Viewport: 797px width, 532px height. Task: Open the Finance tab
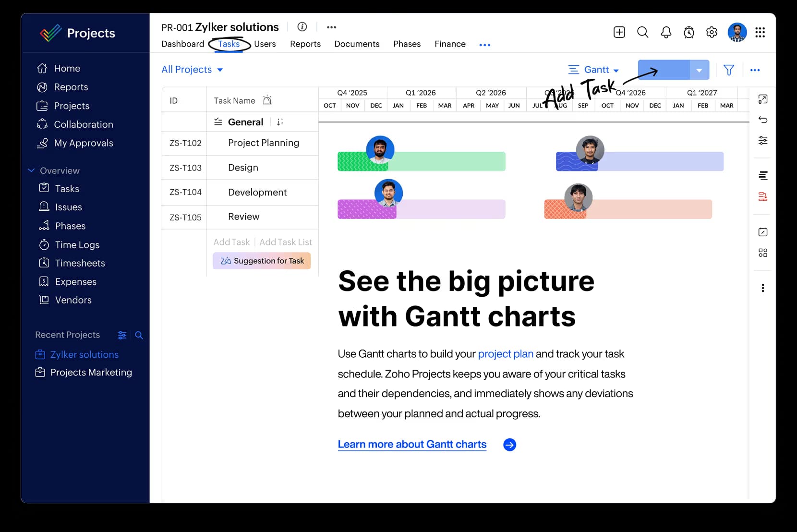[450, 44]
